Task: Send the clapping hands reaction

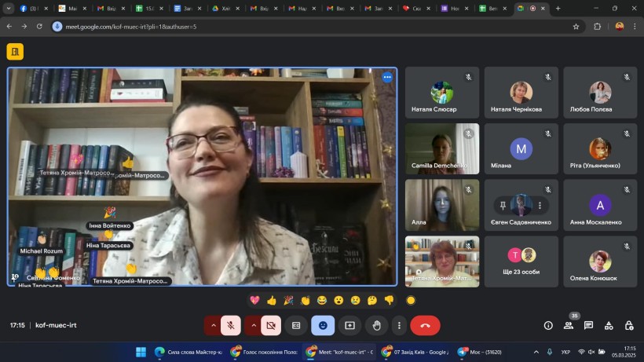Action: click(306, 301)
